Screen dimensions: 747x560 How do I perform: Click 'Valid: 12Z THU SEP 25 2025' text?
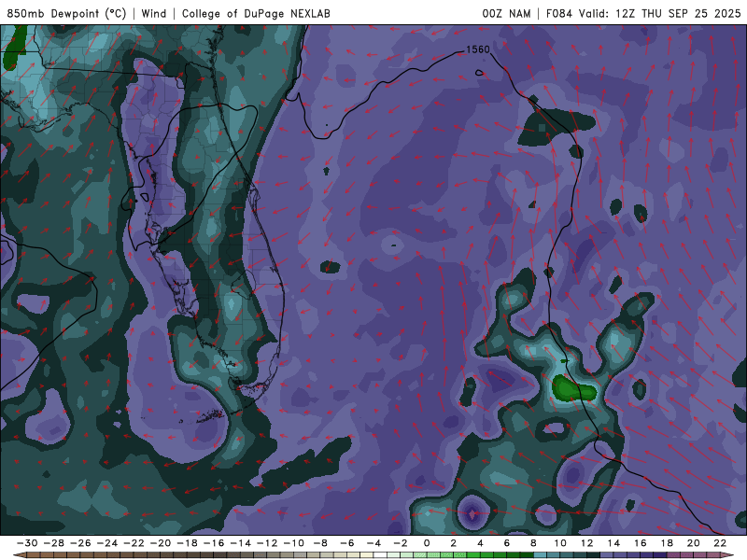click(660, 13)
